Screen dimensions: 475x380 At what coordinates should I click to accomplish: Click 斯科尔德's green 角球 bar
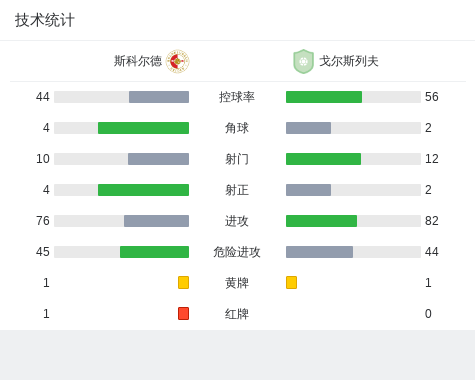click(143, 128)
